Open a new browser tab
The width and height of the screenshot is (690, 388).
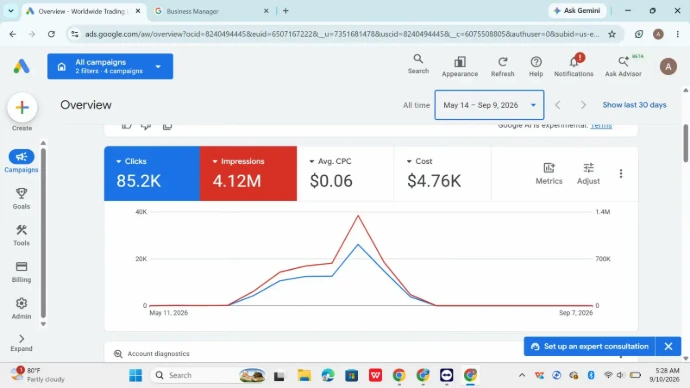point(286,11)
